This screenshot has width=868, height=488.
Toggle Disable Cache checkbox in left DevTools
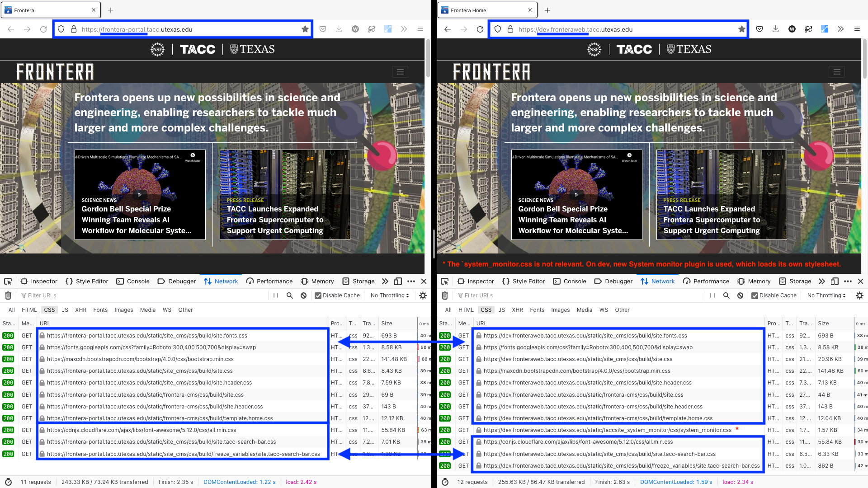[318, 296]
